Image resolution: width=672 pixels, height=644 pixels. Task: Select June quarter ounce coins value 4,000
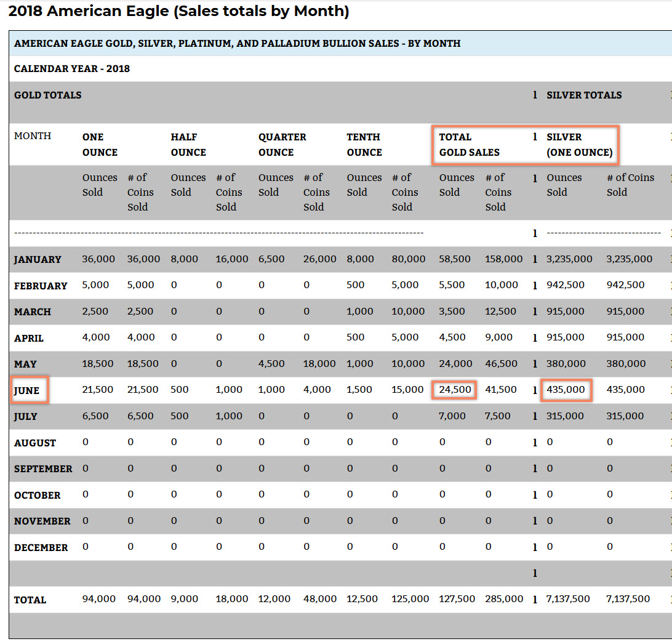coord(317,390)
